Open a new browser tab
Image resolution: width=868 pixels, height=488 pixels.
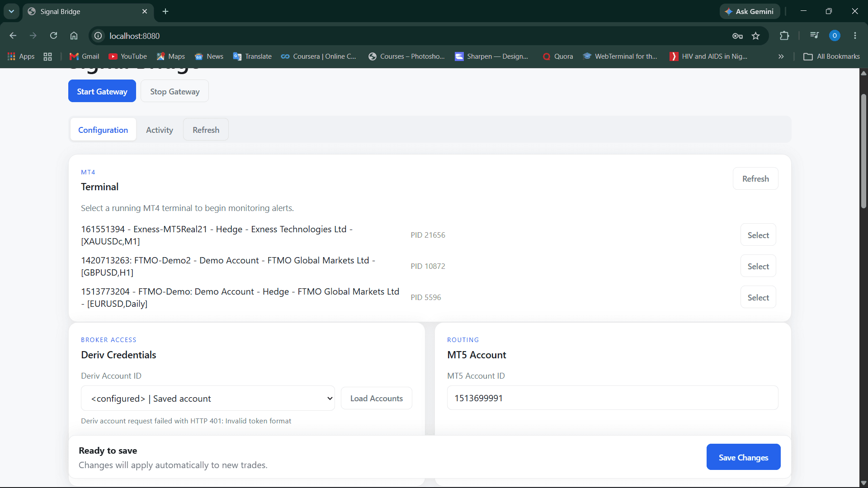(x=165, y=11)
